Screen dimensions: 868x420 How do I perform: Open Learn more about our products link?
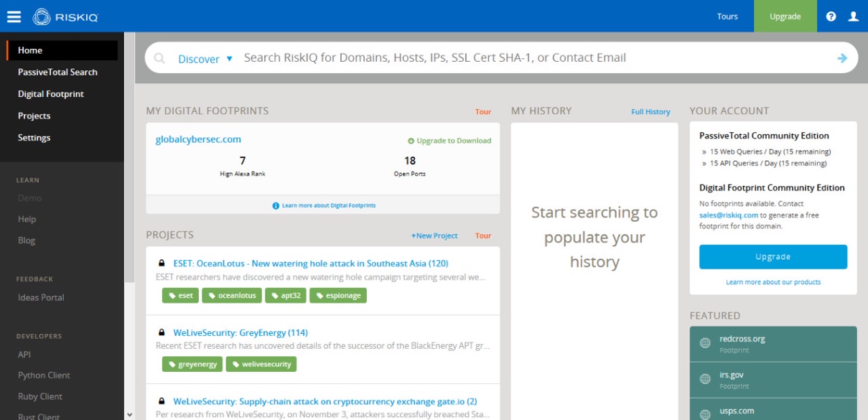point(773,282)
